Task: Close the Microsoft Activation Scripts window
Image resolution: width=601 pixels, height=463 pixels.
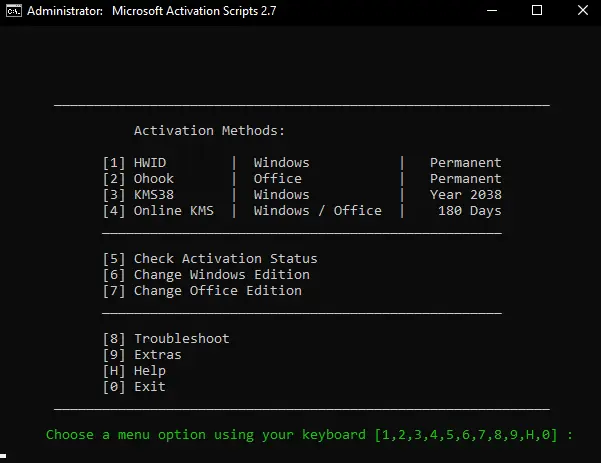Action: (x=583, y=11)
